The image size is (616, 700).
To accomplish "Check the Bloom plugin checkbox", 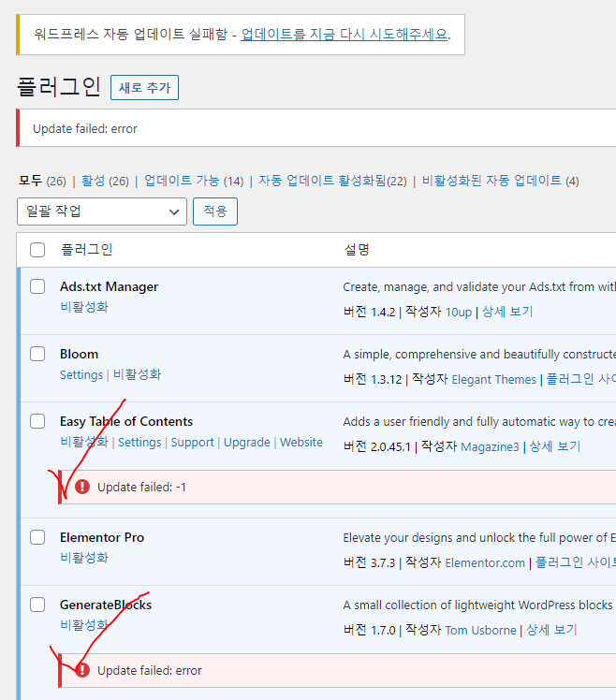I will (x=37, y=354).
